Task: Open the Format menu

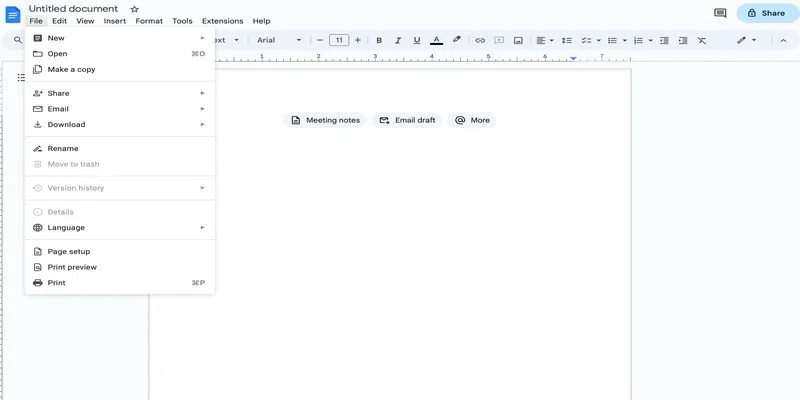Action: 149,21
